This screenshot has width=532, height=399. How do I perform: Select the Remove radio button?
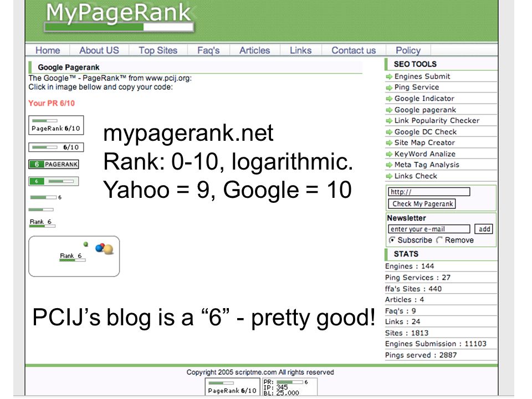point(439,240)
